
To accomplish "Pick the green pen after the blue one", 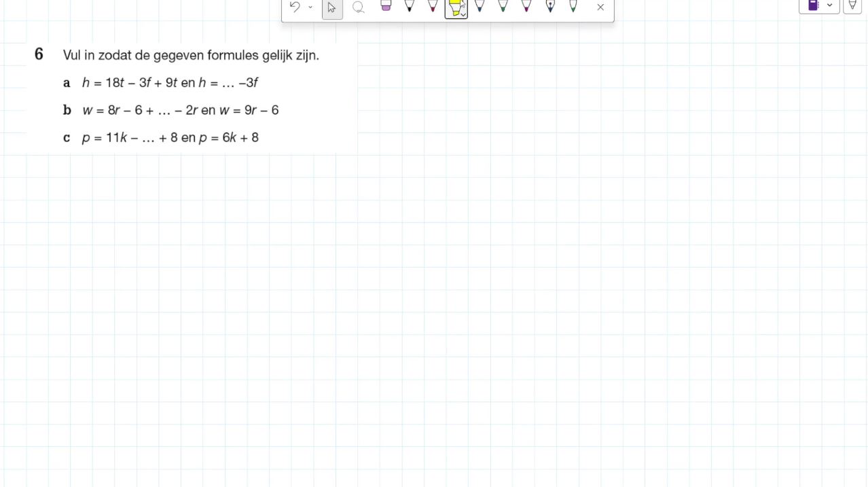I will click(x=503, y=6).
